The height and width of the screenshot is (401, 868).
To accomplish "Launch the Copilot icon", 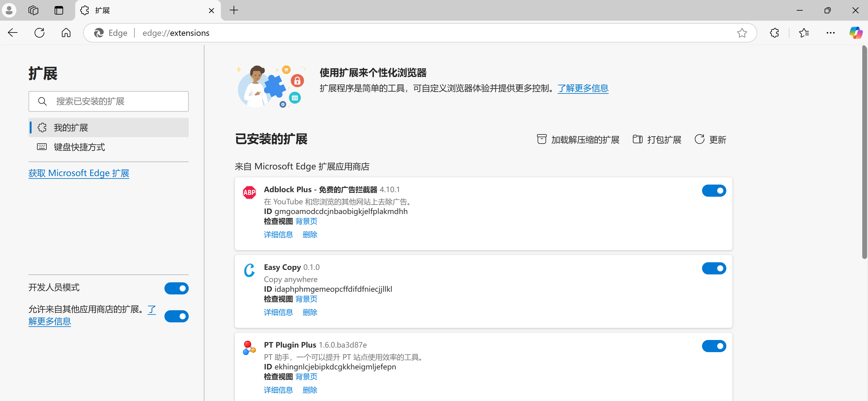I will [856, 33].
